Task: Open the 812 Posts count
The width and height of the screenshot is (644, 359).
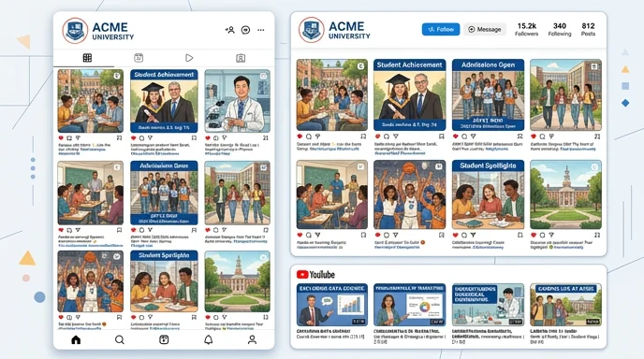Action: click(588, 30)
